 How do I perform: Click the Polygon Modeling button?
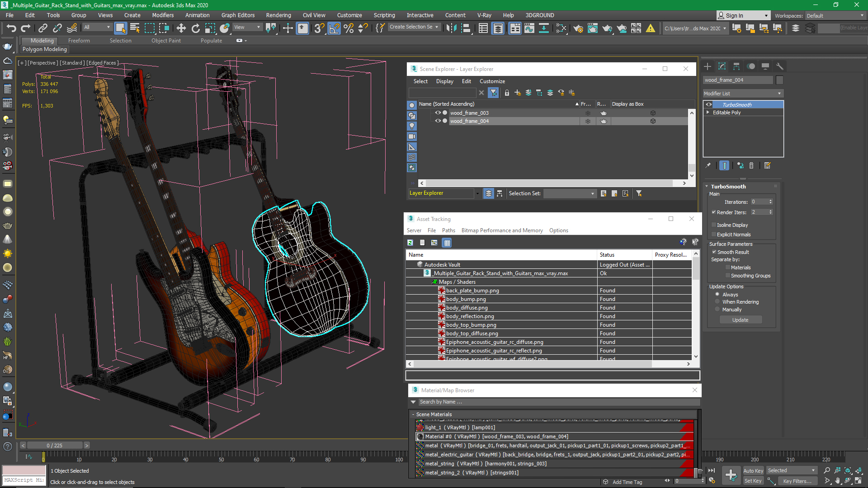[45, 49]
